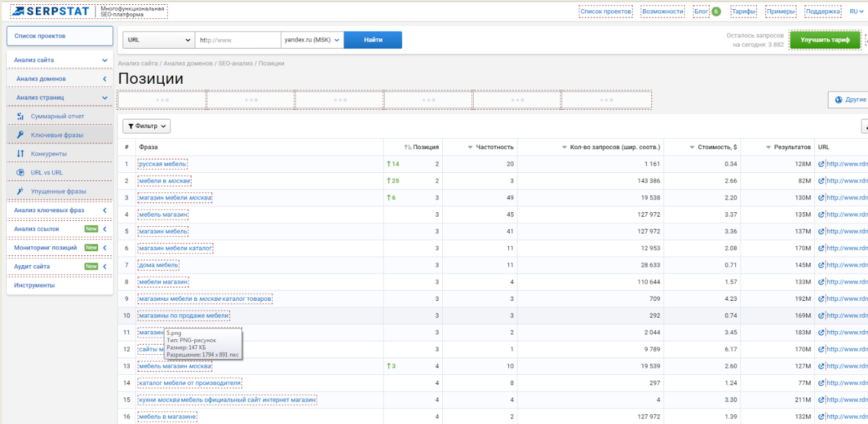Click the globe icon on Другие button
Image resolution: width=868 pixels, height=424 pixels.
(839, 99)
